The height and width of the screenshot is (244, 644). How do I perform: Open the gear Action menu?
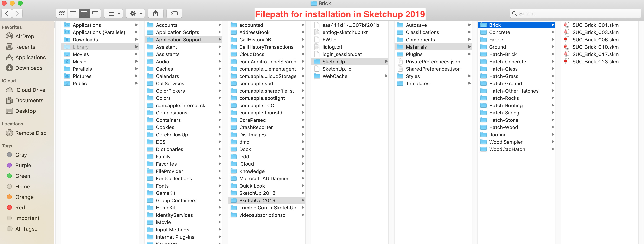pos(136,13)
